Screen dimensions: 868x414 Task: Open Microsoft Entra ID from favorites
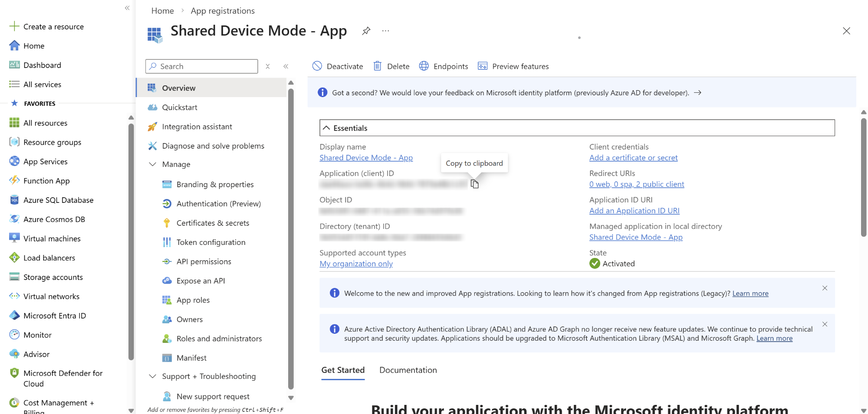coord(55,316)
